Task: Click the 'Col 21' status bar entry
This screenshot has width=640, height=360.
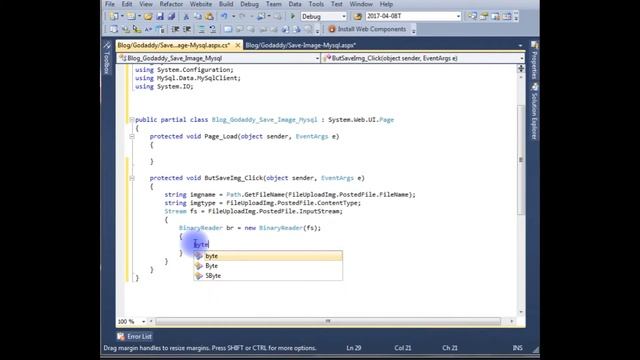Action: tap(402, 348)
